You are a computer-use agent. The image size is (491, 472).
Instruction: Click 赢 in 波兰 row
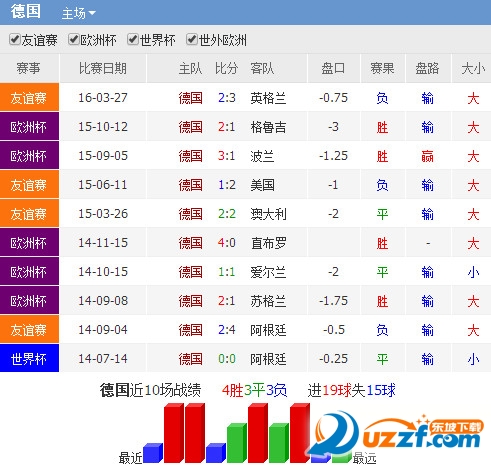[427, 156]
